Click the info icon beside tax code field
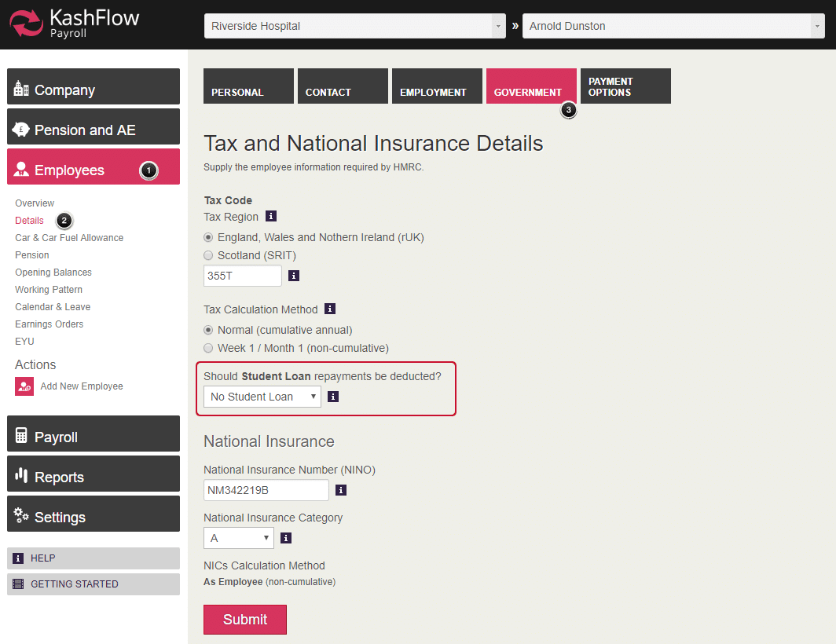 click(294, 276)
